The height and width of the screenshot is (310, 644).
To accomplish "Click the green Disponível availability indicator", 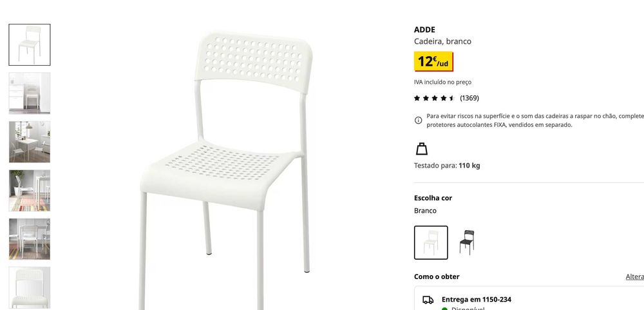I will (x=444, y=308).
